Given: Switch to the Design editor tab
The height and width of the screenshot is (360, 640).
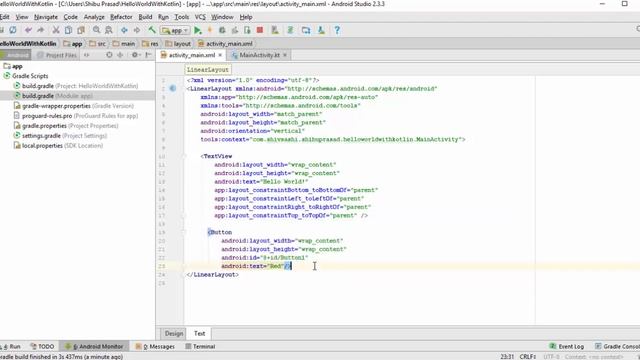Looking at the screenshot, I should [173, 333].
